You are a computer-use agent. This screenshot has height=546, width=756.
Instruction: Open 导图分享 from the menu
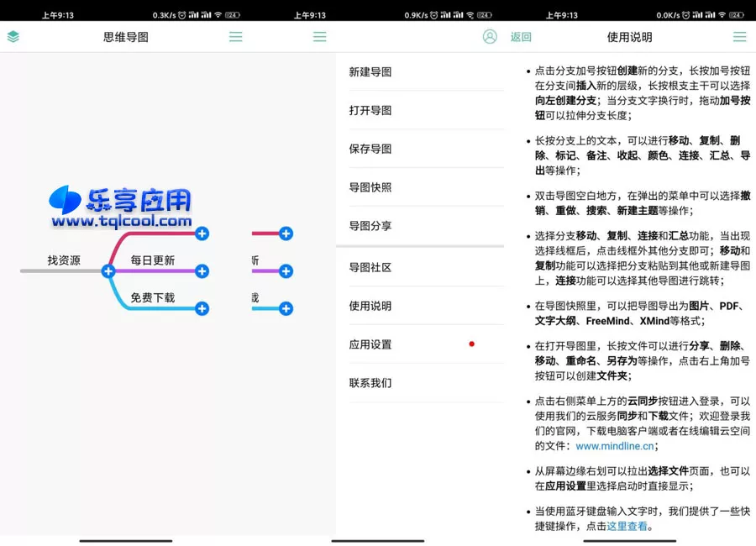click(370, 226)
